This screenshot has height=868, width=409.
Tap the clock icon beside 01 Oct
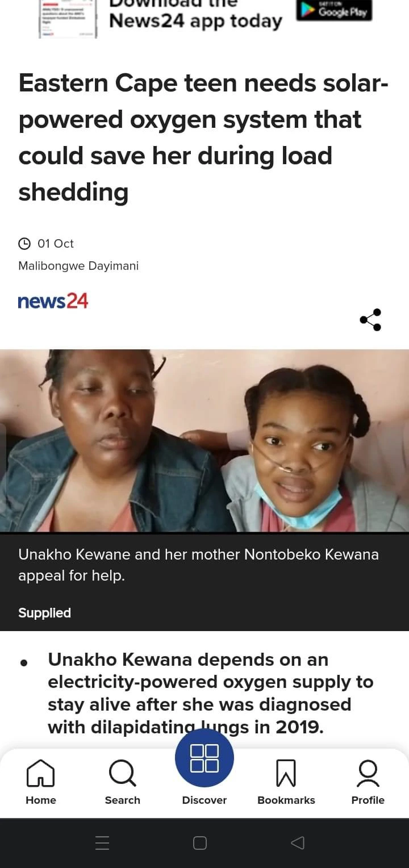click(x=24, y=244)
